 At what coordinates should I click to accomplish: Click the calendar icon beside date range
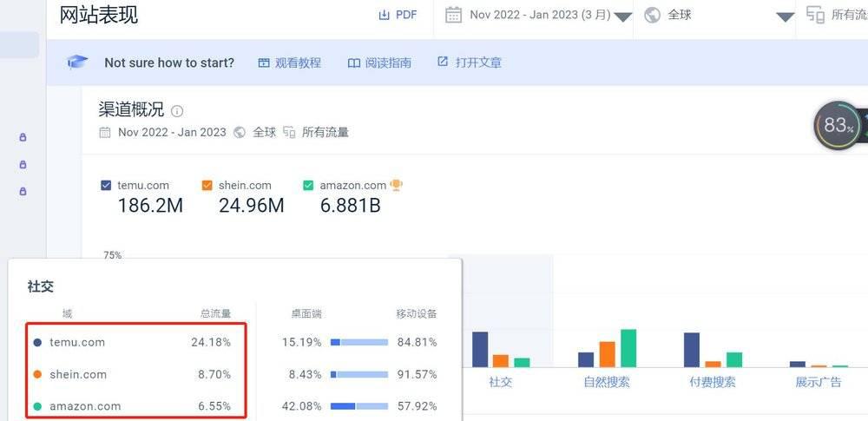tap(453, 15)
